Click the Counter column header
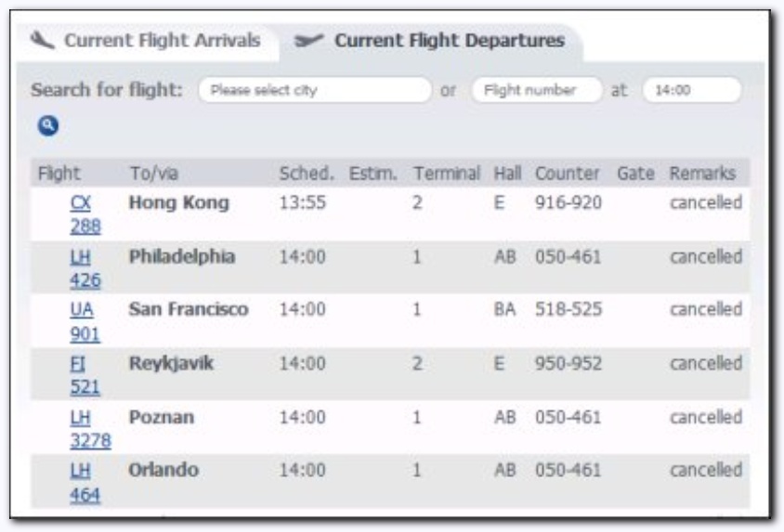This screenshot has height=532, width=784. point(567,174)
